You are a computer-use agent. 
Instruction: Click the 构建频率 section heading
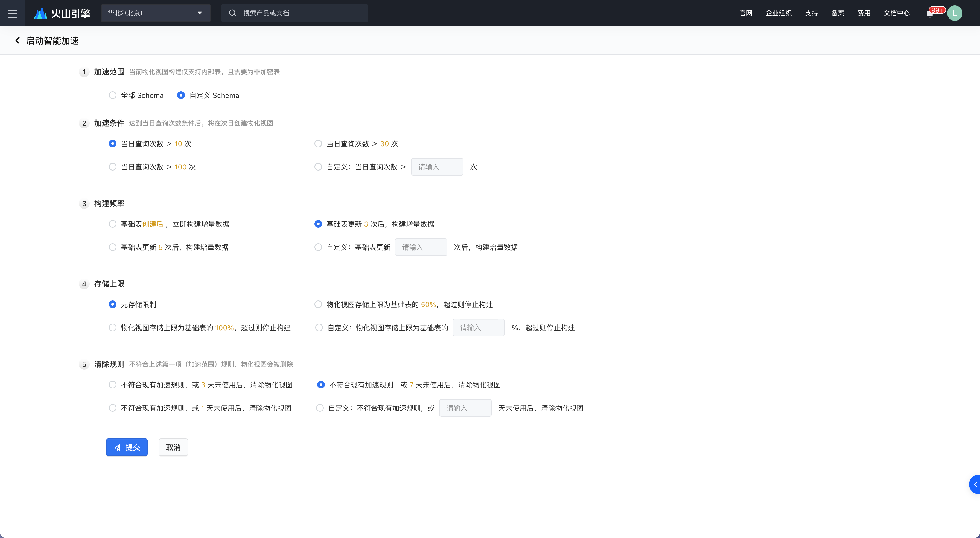109,203
